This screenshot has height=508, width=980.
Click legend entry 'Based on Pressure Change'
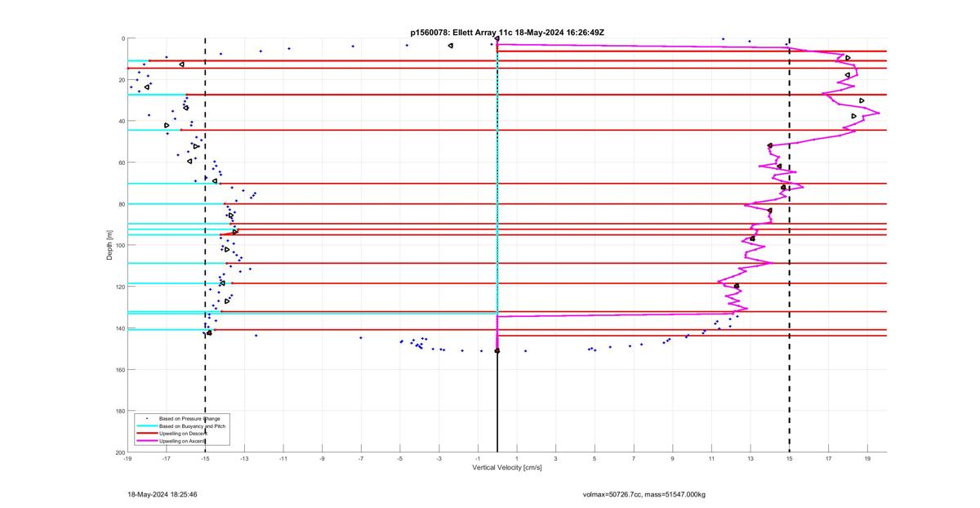pos(189,418)
